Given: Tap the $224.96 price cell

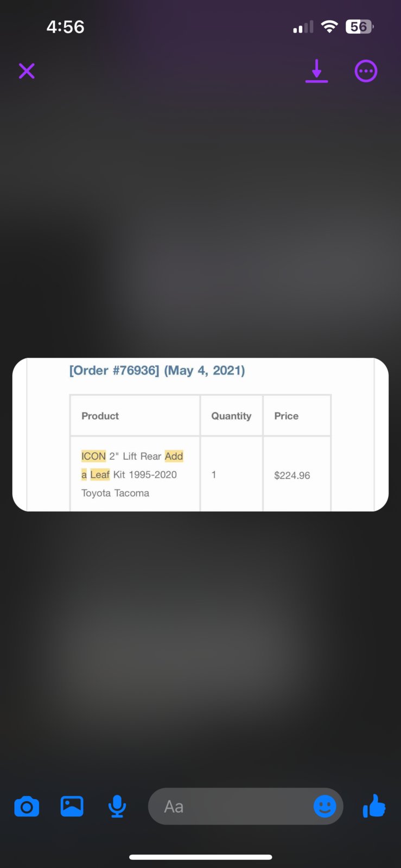Looking at the screenshot, I should [x=292, y=476].
